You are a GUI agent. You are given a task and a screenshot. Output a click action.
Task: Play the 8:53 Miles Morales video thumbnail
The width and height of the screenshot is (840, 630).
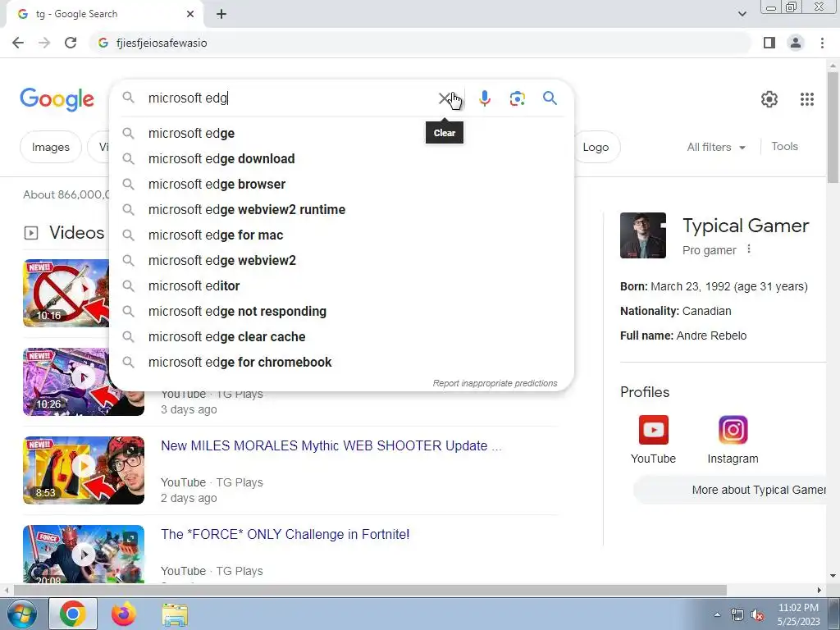pyautogui.click(x=84, y=470)
